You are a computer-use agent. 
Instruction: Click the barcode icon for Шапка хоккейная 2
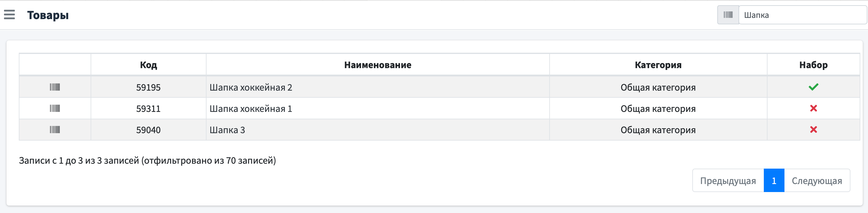55,87
